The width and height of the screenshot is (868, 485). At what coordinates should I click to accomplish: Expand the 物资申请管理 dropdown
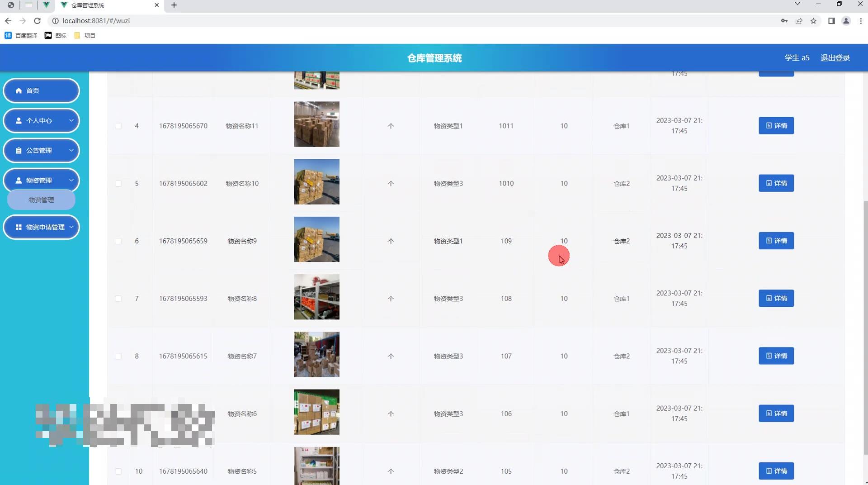point(71,227)
